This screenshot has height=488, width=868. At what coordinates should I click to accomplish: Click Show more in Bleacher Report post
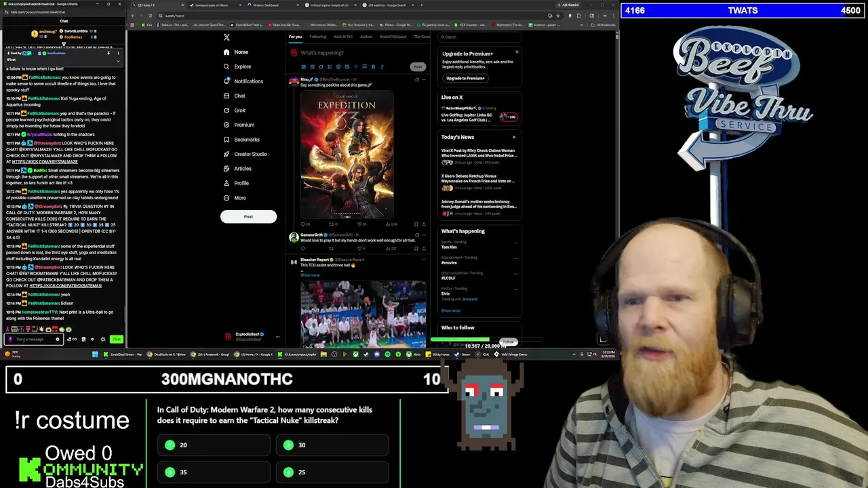310,275
